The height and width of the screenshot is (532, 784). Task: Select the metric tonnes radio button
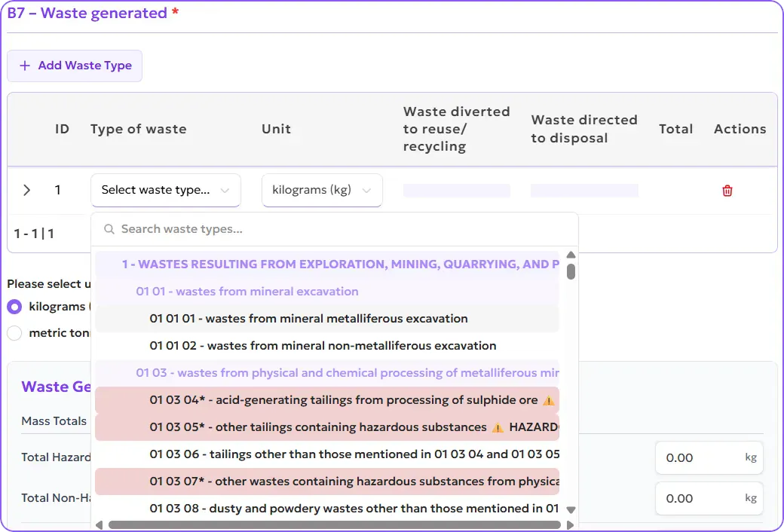[14, 333]
